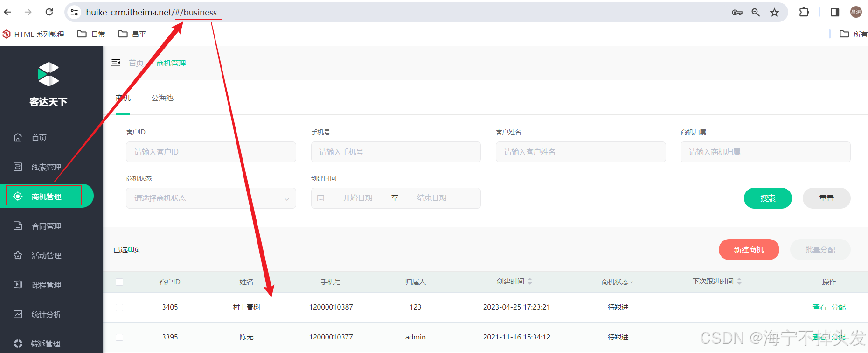Pick the 开始日期 start date
The height and width of the screenshot is (353, 868).
358,198
